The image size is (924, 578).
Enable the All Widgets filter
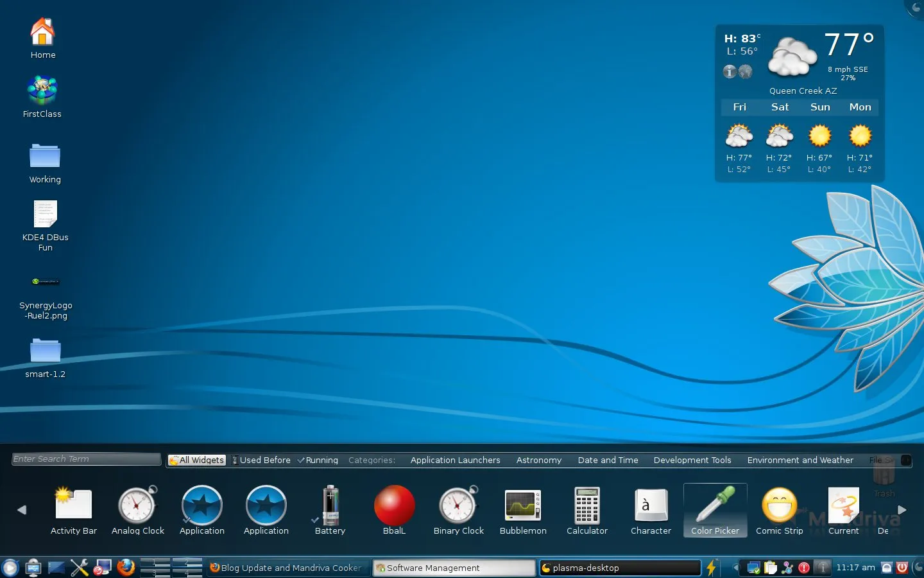click(x=197, y=460)
